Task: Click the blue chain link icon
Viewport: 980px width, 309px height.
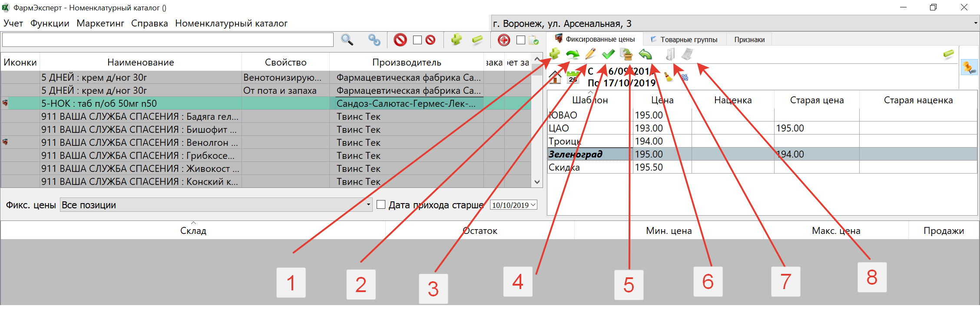Action: click(x=374, y=40)
